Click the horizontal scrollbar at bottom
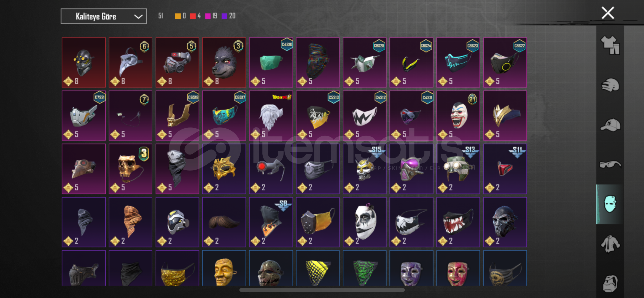 (322, 290)
